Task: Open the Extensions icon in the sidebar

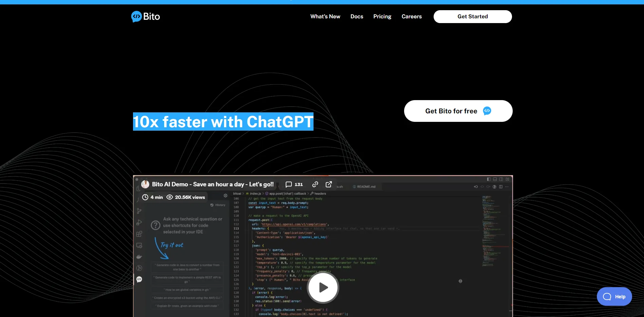Action: (x=139, y=234)
